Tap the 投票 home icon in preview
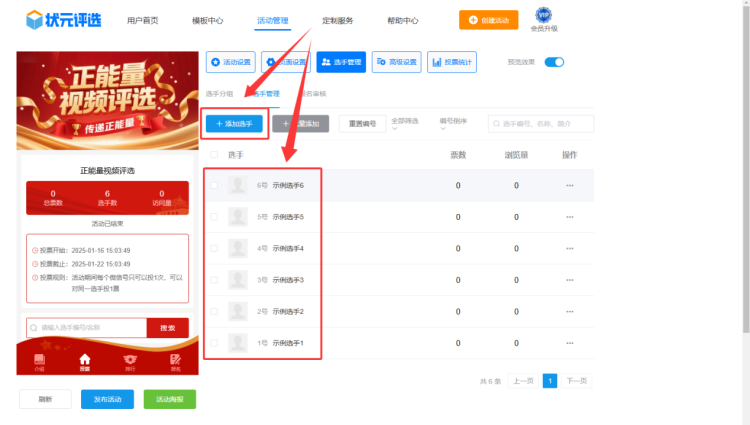The image size is (750, 425). (84, 360)
